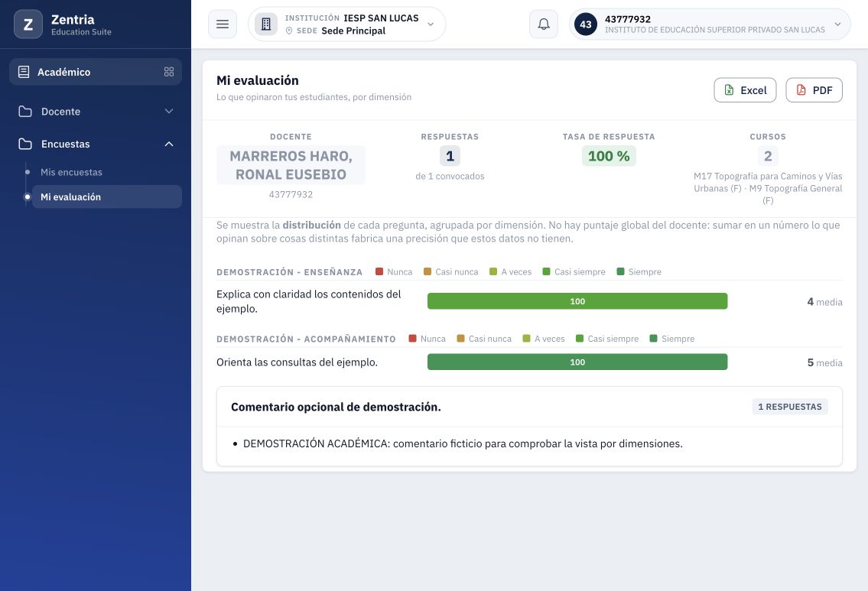
Task: Click the Zentria Z logo
Action: coord(28,24)
